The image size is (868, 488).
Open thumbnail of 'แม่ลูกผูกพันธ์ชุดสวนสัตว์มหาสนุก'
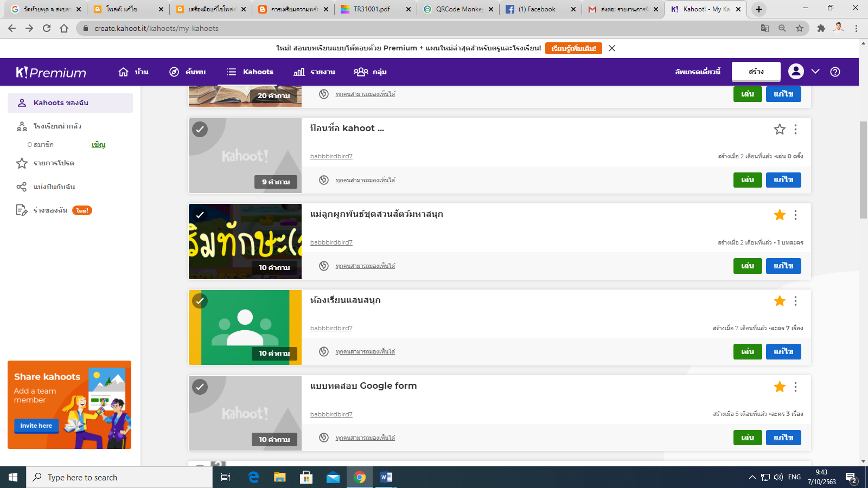click(245, 241)
